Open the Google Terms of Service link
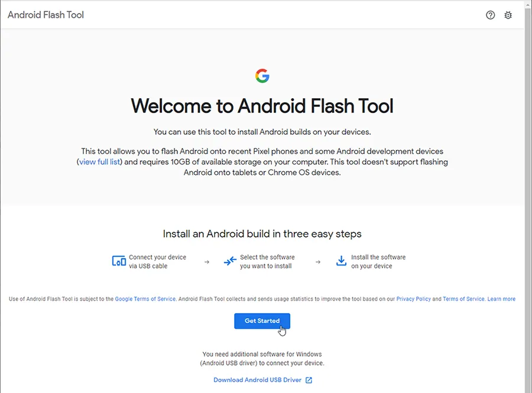Viewport: 532px width, 393px height. click(145, 299)
